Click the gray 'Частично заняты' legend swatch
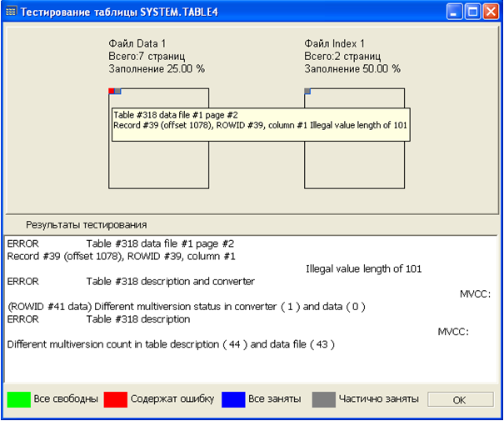504x421 pixels. point(323,399)
